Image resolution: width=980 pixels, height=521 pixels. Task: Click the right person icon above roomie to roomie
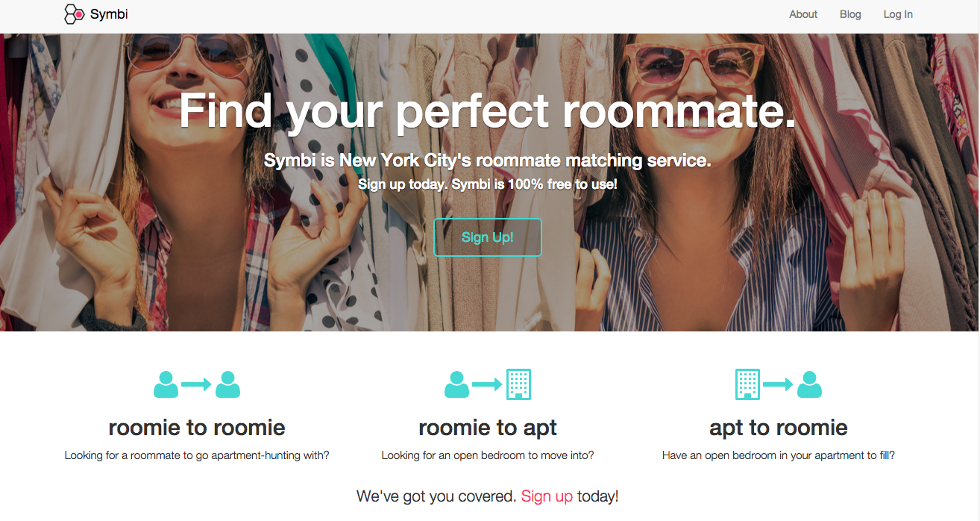click(x=227, y=384)
